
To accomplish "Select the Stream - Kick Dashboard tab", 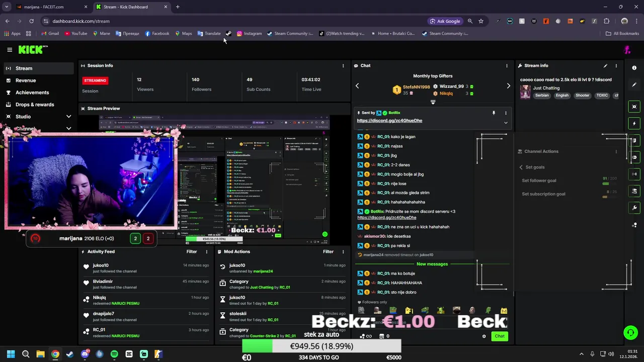I will point(132,7).
